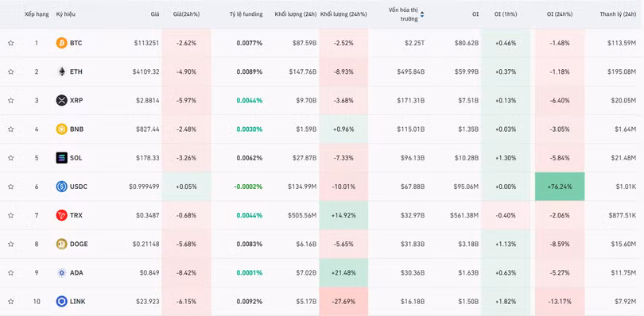Toggle the TRX favorite star

(10, 215)
